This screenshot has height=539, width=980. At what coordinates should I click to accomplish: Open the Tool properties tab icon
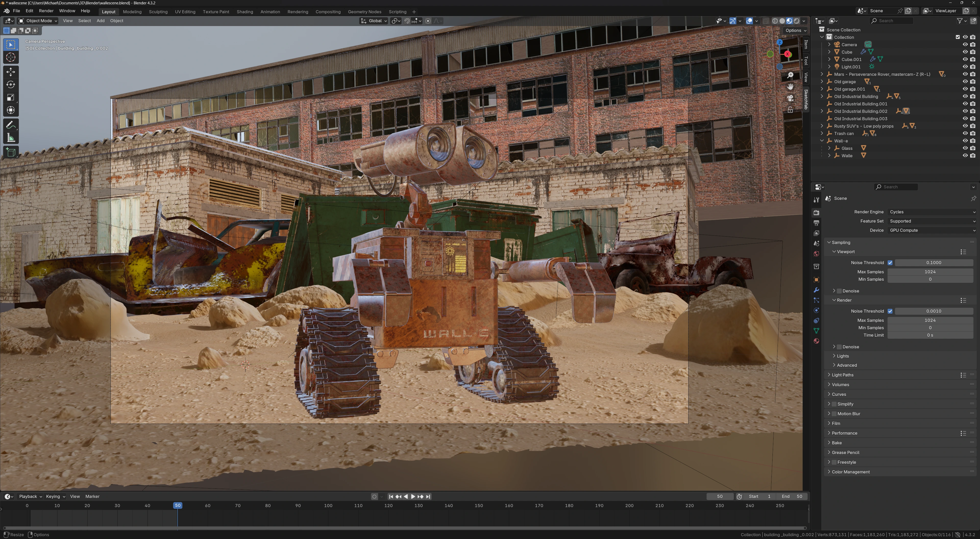tap(816, 200)
